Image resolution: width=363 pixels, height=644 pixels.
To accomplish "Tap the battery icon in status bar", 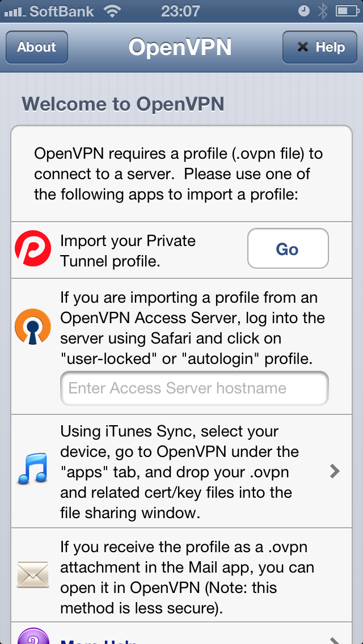I will tap(347, 11).
